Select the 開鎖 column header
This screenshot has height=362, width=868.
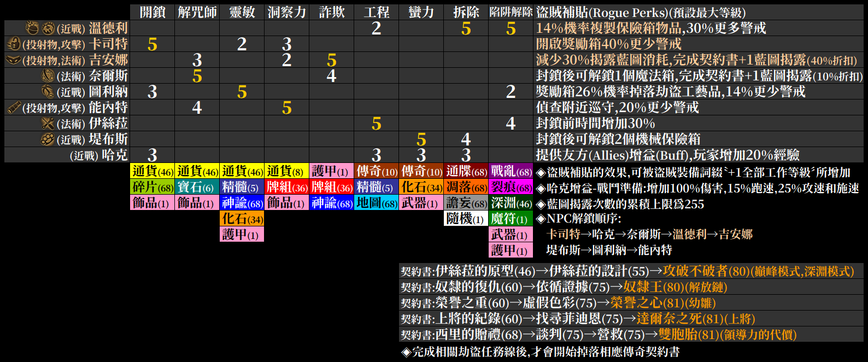tap(153, 12)
